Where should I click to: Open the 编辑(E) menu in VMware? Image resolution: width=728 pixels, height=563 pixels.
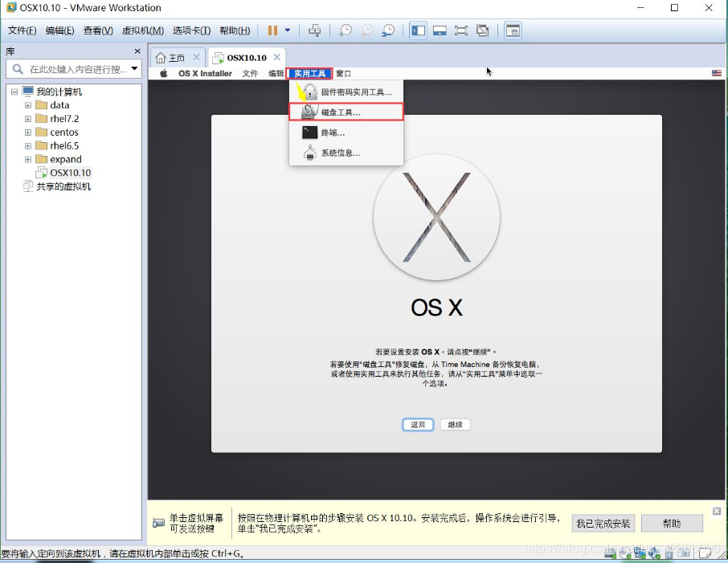(60, 31)
